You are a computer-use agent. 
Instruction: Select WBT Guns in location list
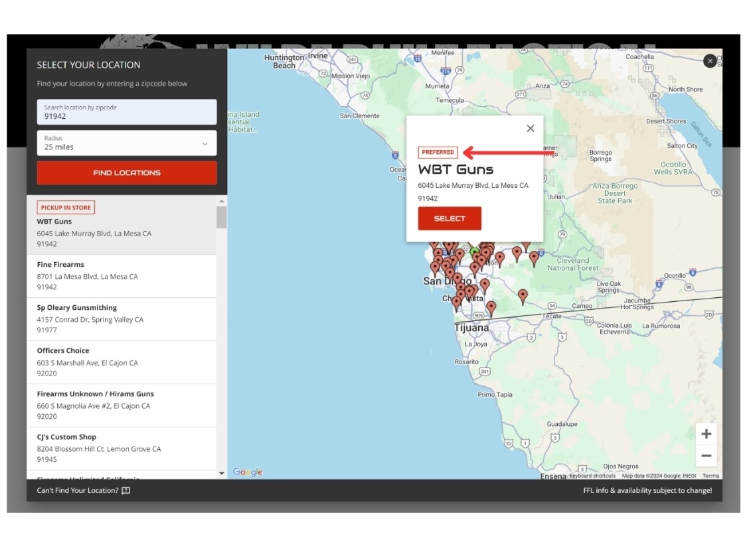tap(122, 225)
